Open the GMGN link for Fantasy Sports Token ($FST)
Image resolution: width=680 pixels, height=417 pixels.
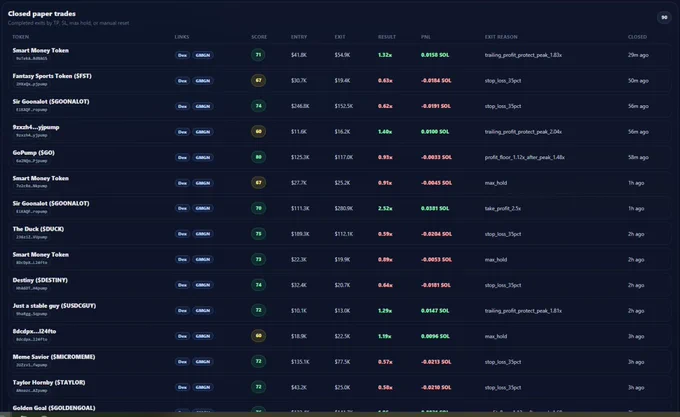click(x=203, y=81)
